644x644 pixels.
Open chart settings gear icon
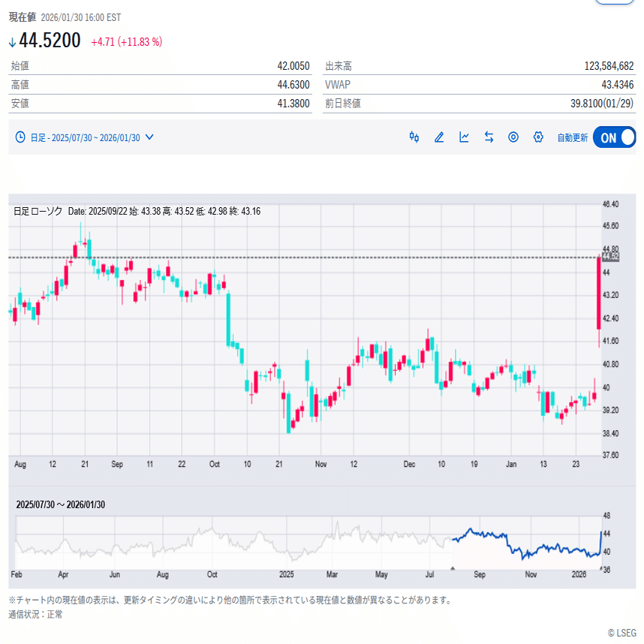pyautogui.click(x=538, y=137)
